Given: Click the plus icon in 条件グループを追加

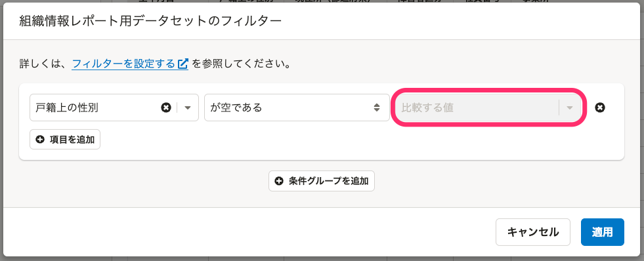Looking at the screenshot, I should 279,181.
